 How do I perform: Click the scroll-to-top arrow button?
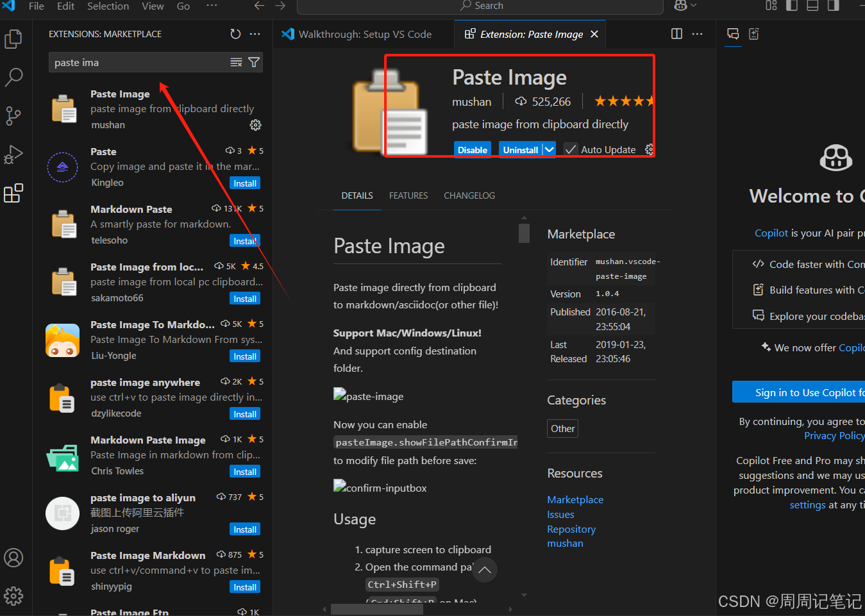485,570
